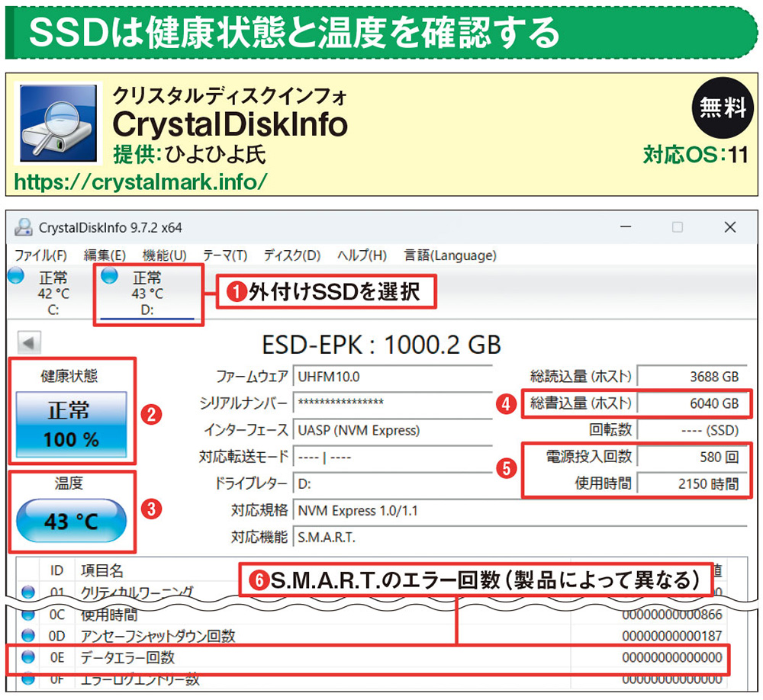Viewport: 763px width, 700px height.
Task: Click the status orb in row 0E
Action: pyautogui.click(x=29, y=657)
